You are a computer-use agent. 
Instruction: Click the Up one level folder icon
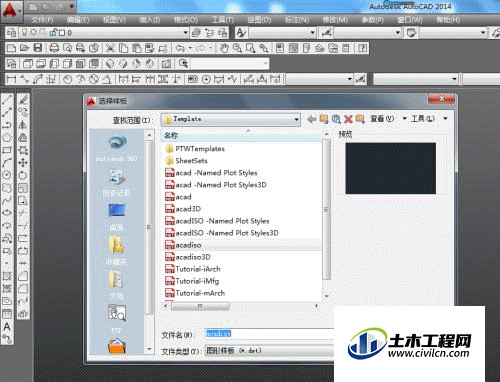[324, 119]
